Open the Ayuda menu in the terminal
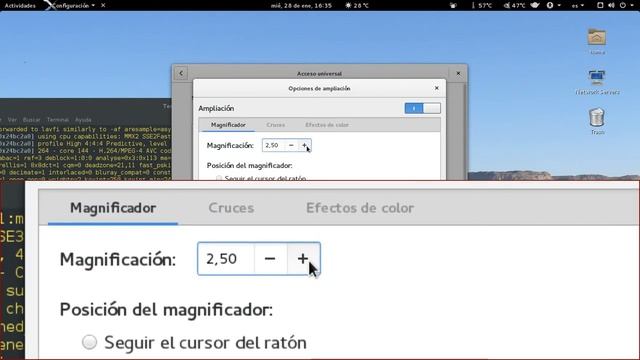Screen dimensions: 640x360 point(83,120)
